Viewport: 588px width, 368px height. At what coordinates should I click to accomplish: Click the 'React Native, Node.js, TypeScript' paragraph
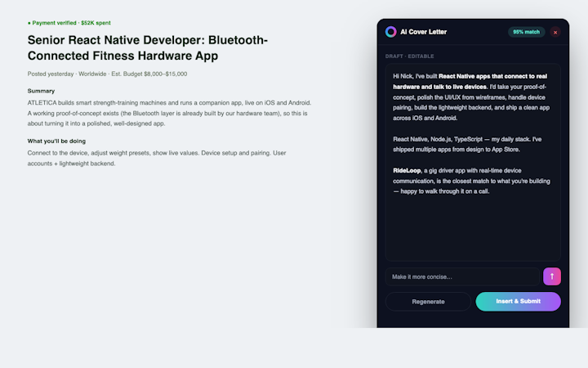[467, 144]
